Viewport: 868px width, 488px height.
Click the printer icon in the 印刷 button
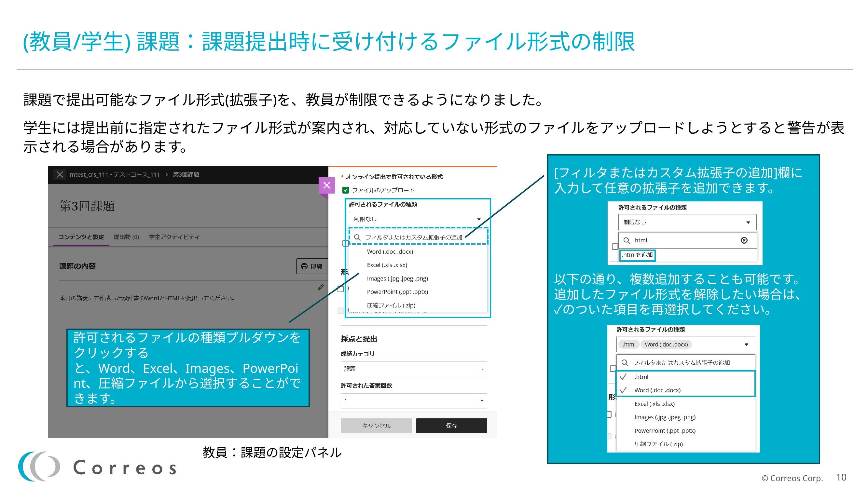304,266
